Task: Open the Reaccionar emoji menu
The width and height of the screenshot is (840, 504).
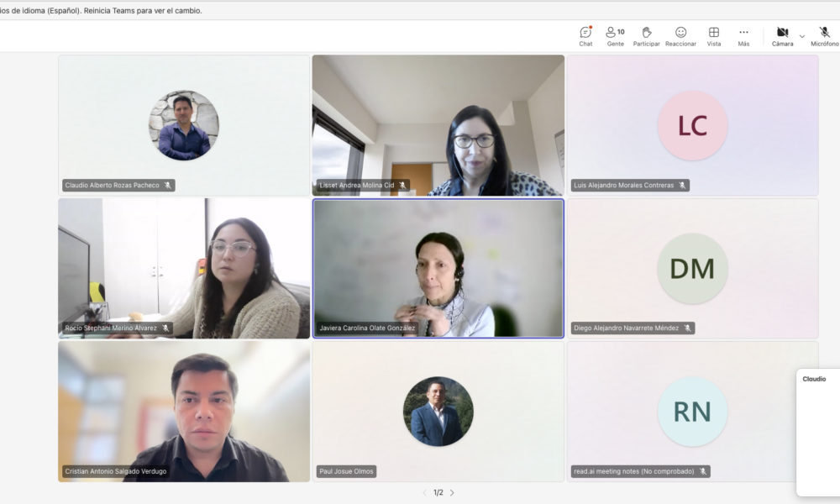Action: 680,35
